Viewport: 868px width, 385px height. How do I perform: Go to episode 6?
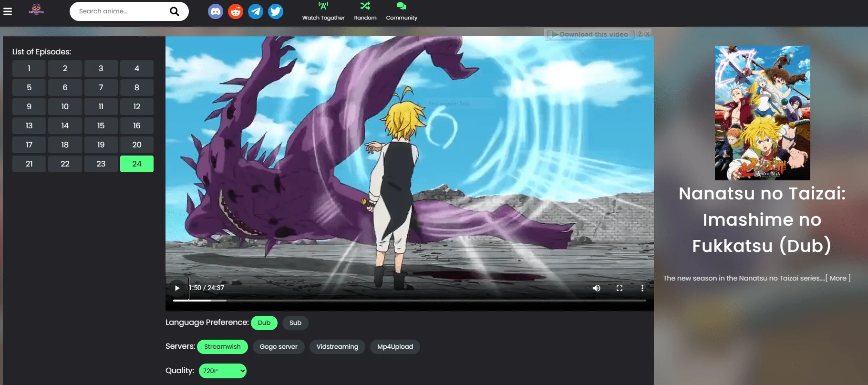[x=65, y=88]
